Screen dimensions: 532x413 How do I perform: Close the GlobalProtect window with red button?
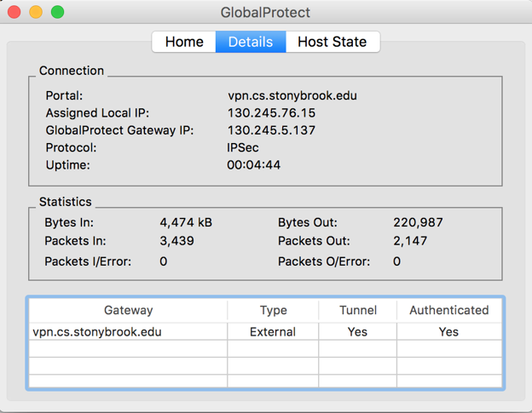point(14,12)
